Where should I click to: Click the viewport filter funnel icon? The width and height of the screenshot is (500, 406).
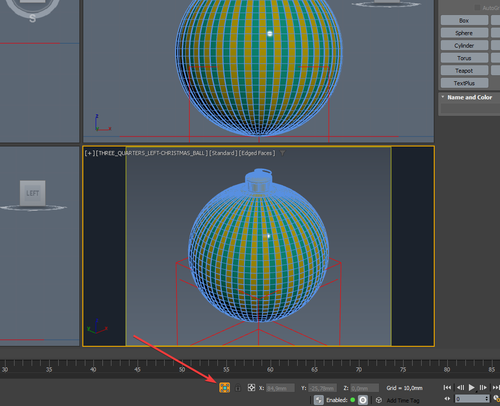click(x=282, y=153)
